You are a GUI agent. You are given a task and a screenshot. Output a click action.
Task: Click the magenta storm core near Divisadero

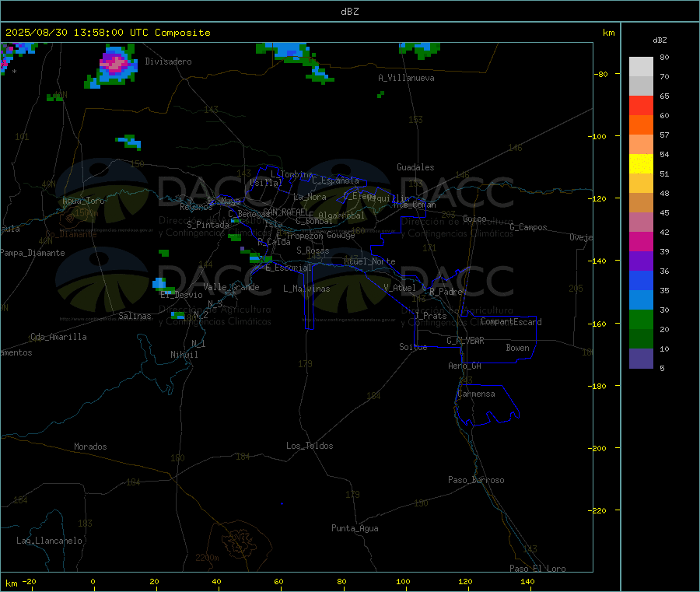[115, 63]
